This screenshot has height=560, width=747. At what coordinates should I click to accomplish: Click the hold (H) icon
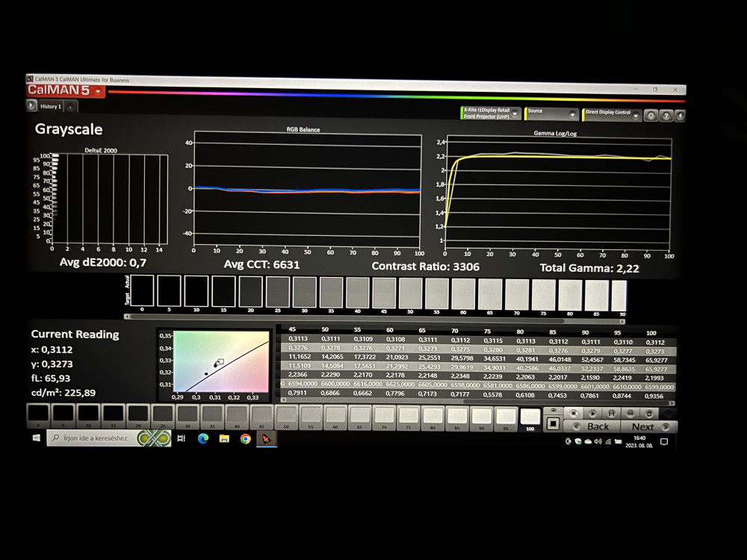pos(611,412)
